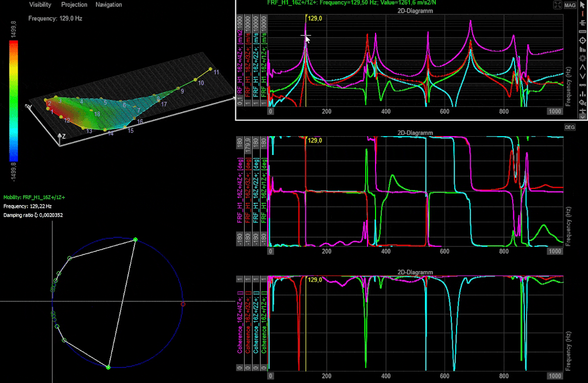Screen dimensions: 588x383
Task: Click the 0 x-axis minimum in phase diagram
Action: tap(270, 252)
